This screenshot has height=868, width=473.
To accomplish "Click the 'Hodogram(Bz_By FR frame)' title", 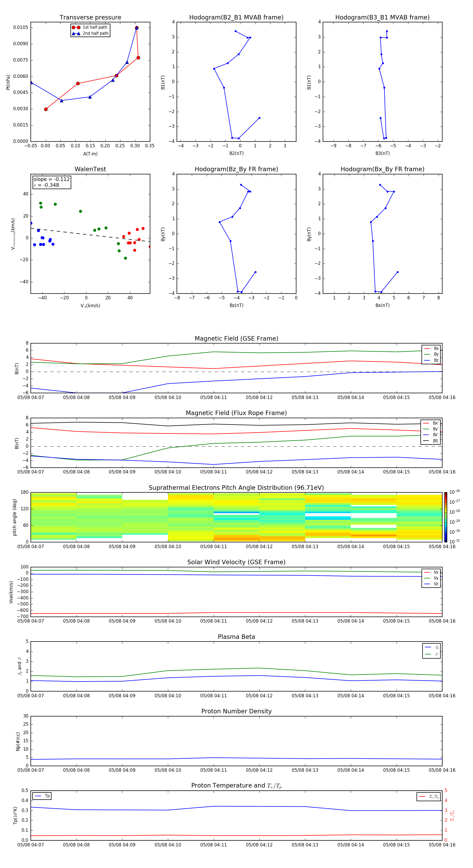I will [236, 169].
